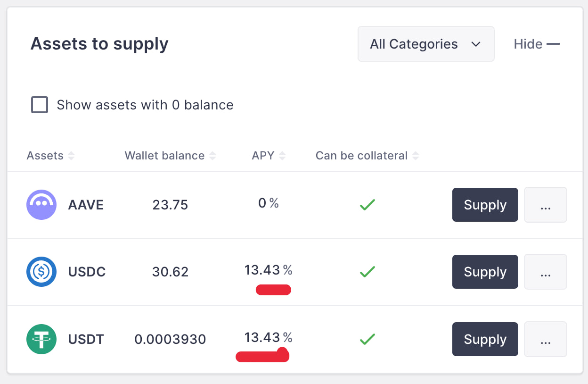Open more options menu for USDC
The image size is (588, 384).
(x=545, y=272)
